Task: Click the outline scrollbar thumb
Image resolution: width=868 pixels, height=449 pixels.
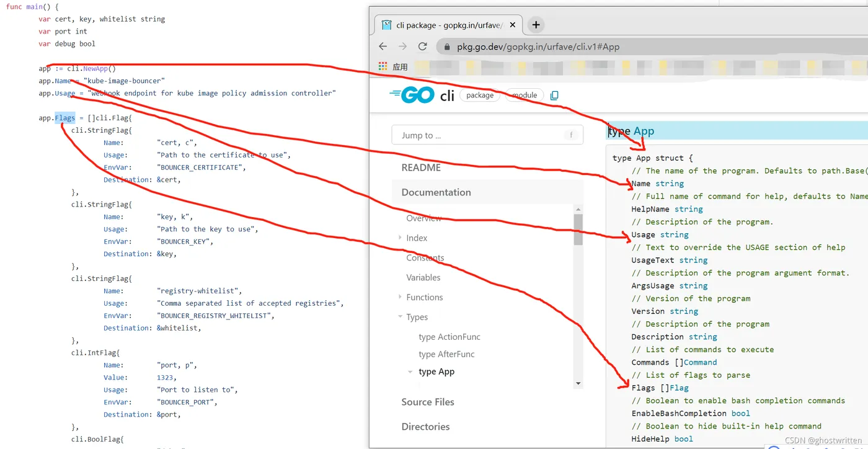Action: tap(578, 229)
